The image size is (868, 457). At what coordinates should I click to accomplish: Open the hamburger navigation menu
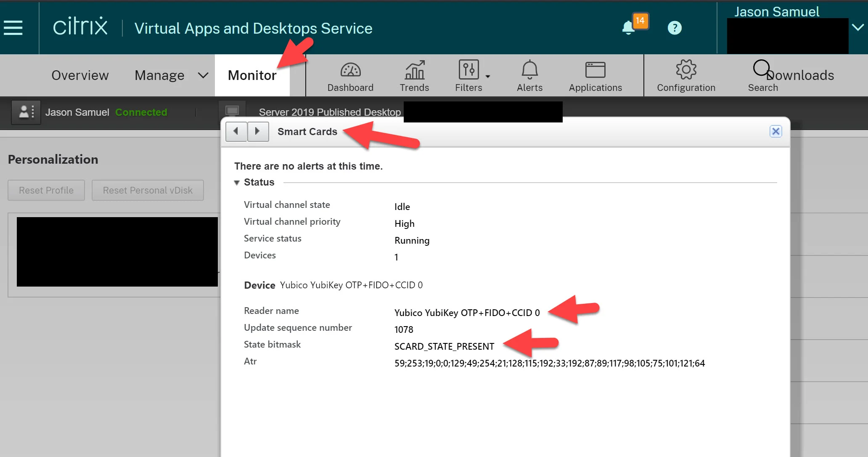(x=13, y=28)
